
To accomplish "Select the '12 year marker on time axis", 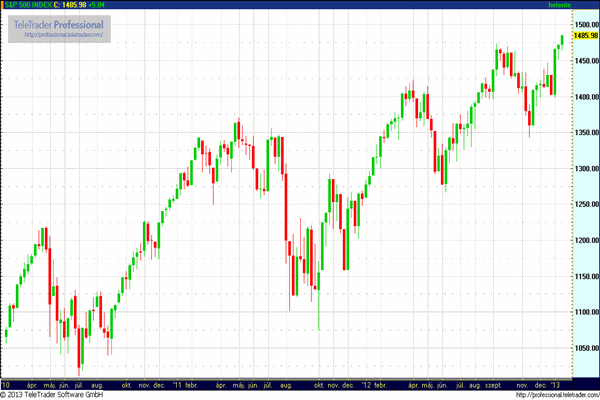I will coord(373,384).
